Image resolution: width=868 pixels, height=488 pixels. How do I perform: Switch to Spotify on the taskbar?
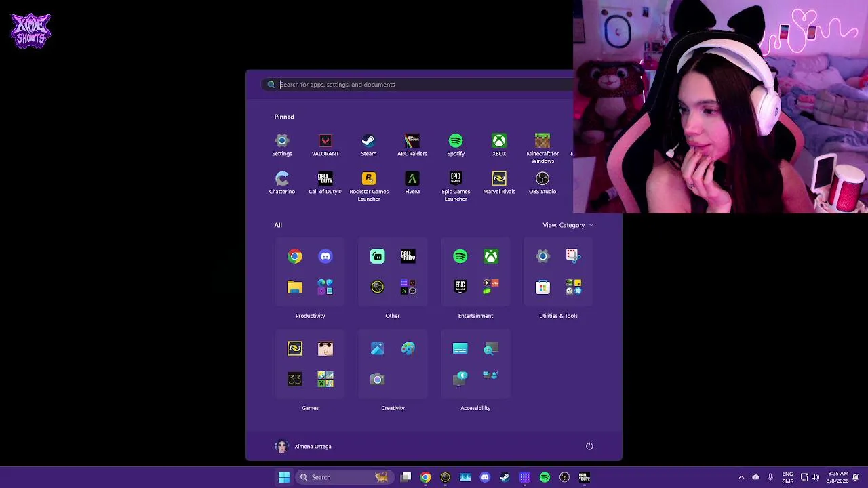pyautogui.click(x=545, y=477)
